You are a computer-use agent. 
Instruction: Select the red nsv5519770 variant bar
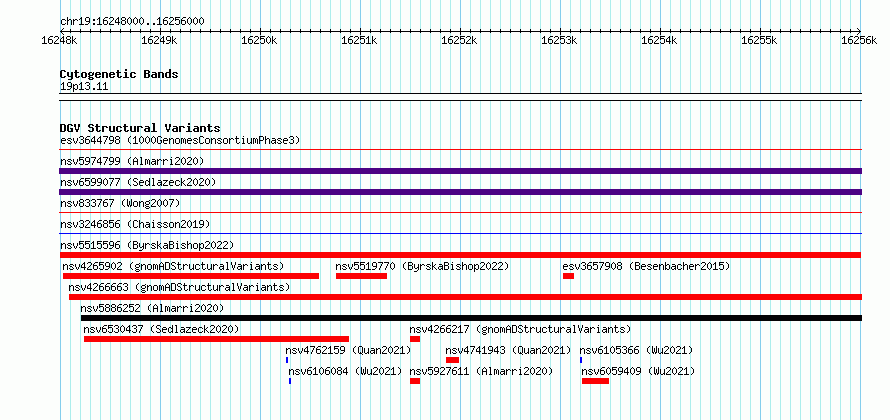(x=362, y=276)
